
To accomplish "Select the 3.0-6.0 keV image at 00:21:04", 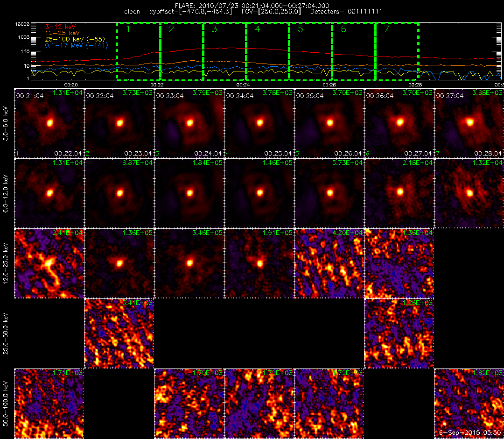I will tap(49, 123).
